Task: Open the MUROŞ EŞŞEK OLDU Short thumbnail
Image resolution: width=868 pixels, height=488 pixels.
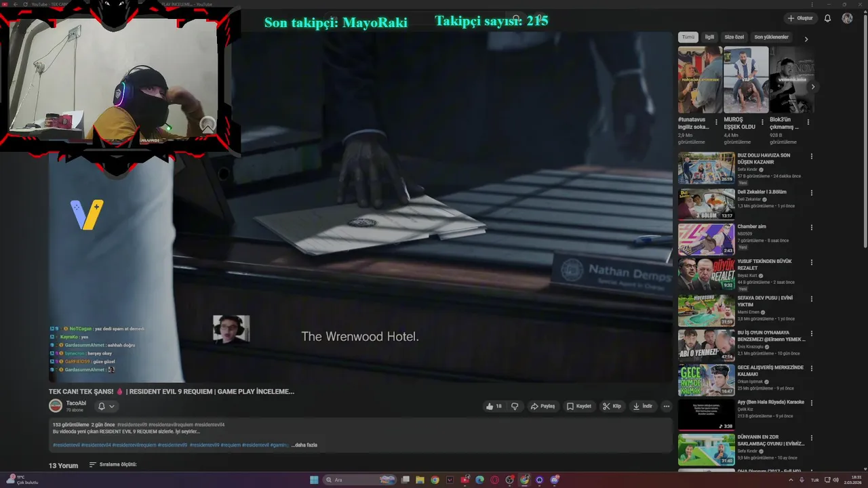Action: (746, 79)
